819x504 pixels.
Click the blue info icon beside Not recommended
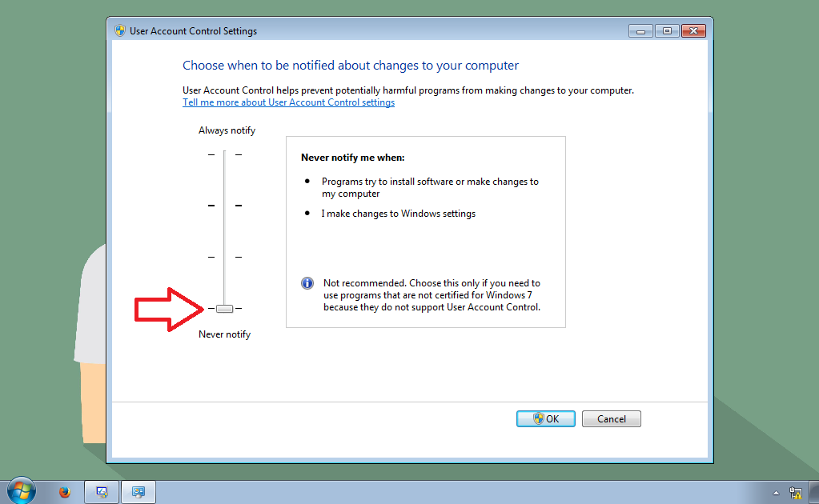click(x=307, y=283)
